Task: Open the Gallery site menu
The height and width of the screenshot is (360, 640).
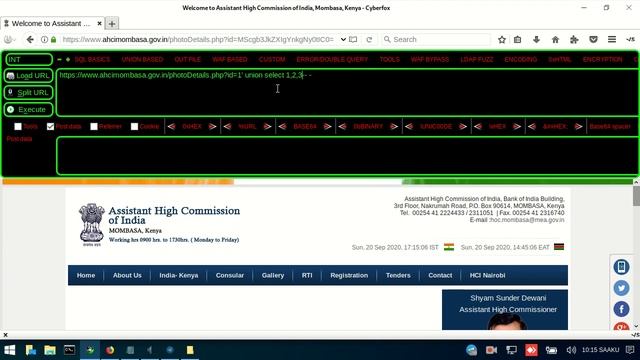Action: point(273,276)
